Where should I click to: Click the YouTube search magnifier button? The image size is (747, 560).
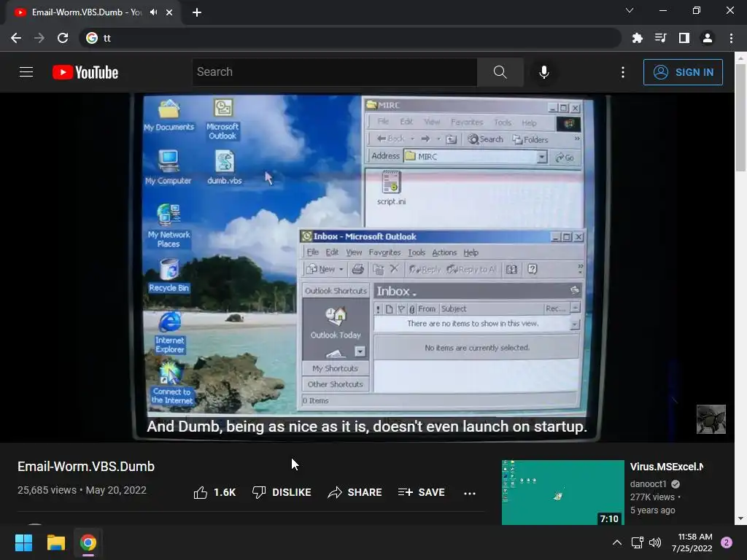(500, 72)
